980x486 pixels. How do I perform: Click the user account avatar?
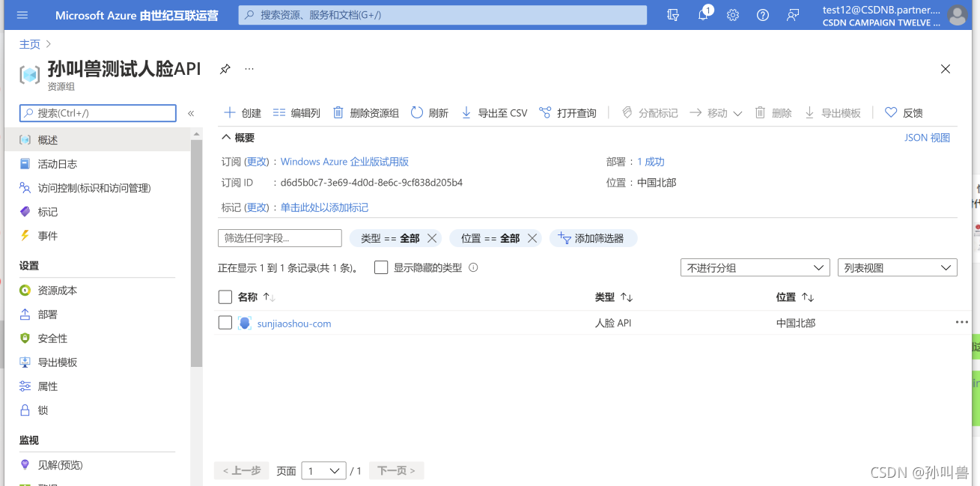pyautogui.click(x=957, y=15)
